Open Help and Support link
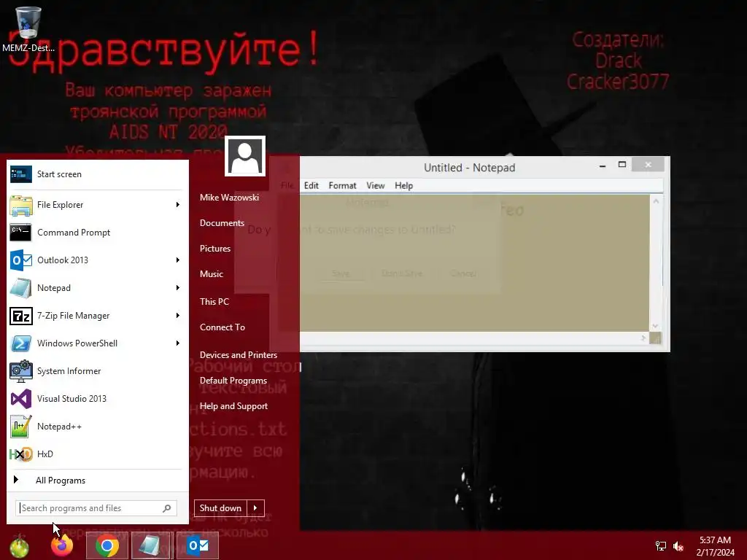Viewport: 747px width, 560px height. coord(233,407)
